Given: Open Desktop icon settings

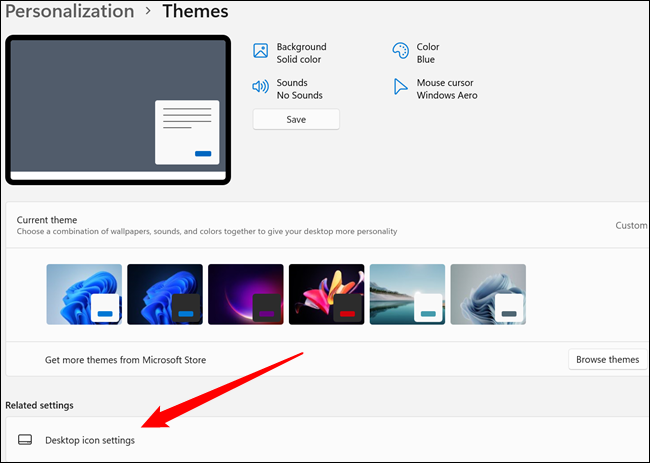Looking at the screenshot, I should pyautogui.click(x=90, y=440).
